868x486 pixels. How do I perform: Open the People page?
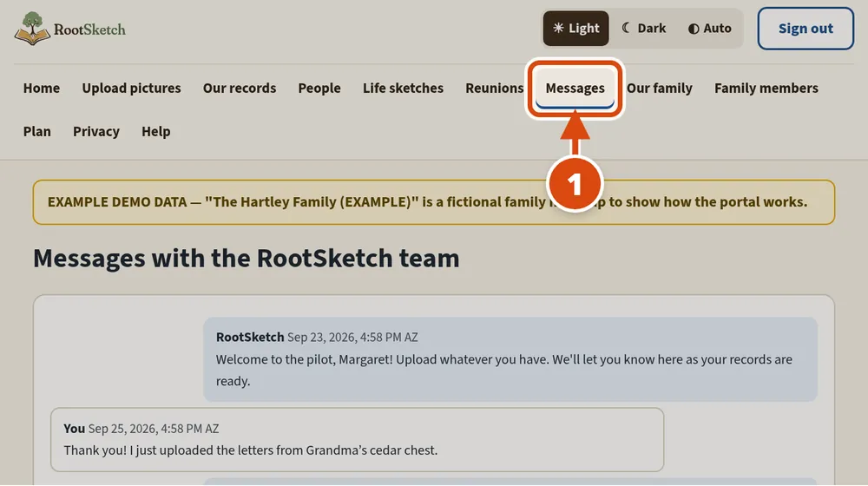click(x=319, y=88)
